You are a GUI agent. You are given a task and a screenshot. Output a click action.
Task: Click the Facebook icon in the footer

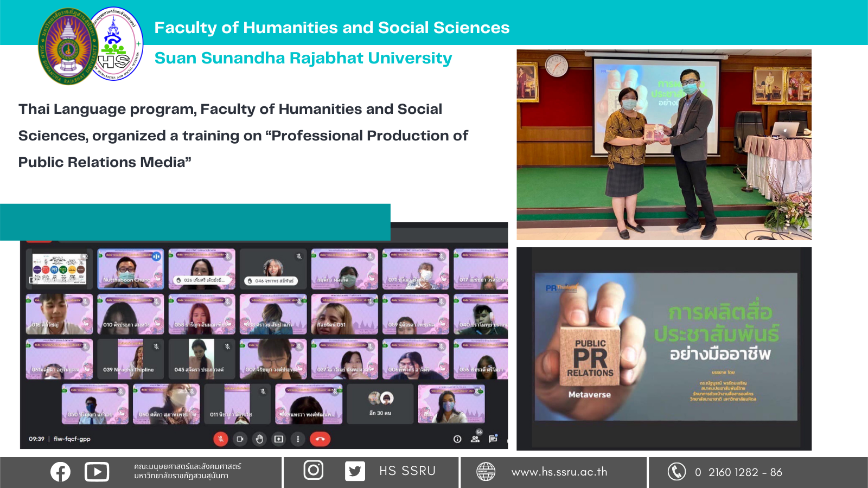coord(60,472)
